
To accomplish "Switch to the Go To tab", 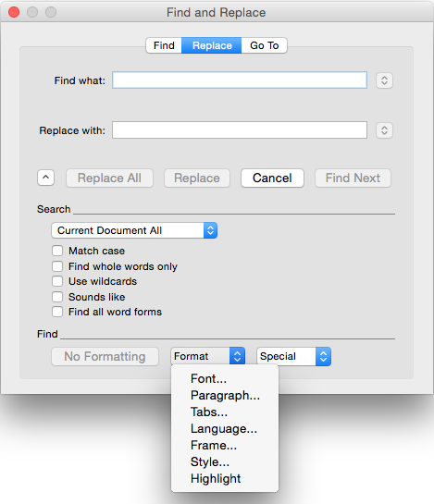I will (264, 45).
